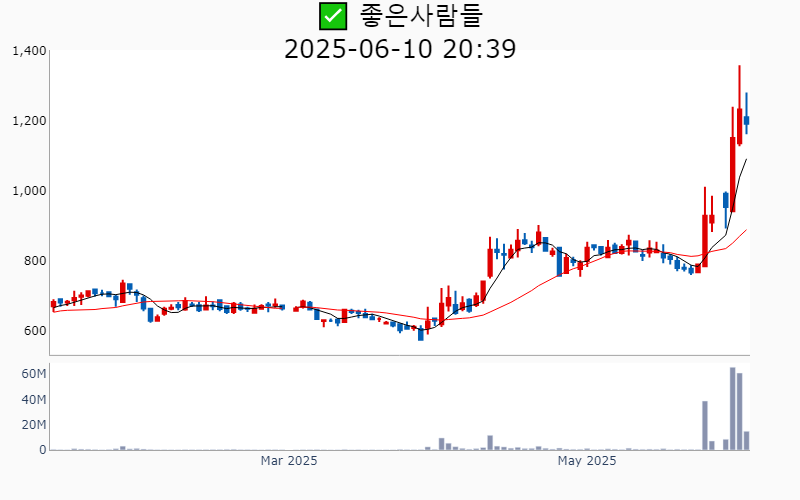Click the timestamp 2025-06-10 20:39

(400, 49)
